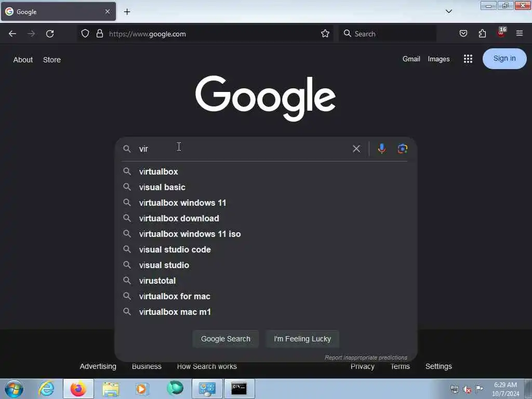Open the Action Center flag icon
Image resolution: width=532 pixels, height=399 pixels.
(480, 389)
